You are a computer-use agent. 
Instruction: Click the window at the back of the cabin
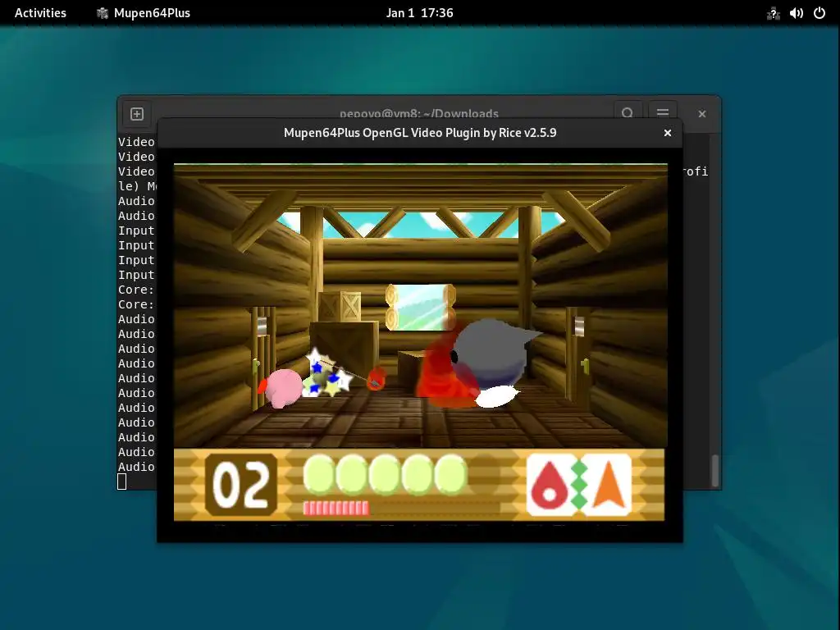tap(421, 307)
